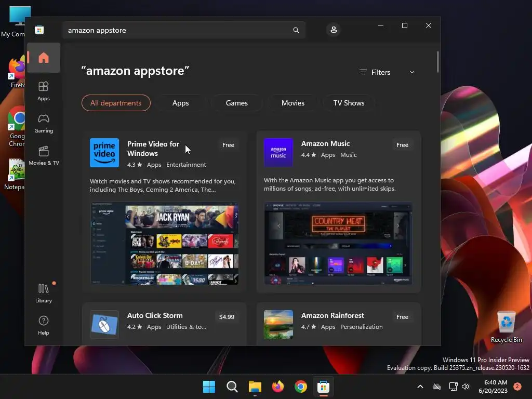Click the notification badge in the taskbar
The width and height of the screenshot is (532, 399).
[517, 387]
